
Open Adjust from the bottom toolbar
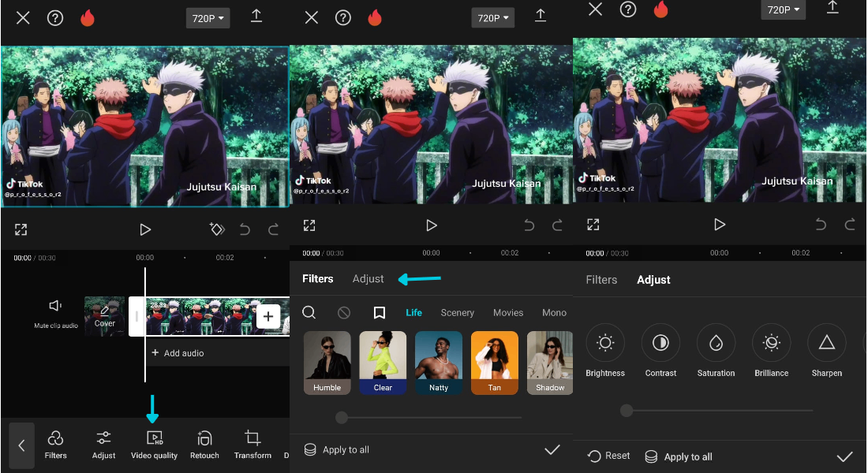pos(103,445)
